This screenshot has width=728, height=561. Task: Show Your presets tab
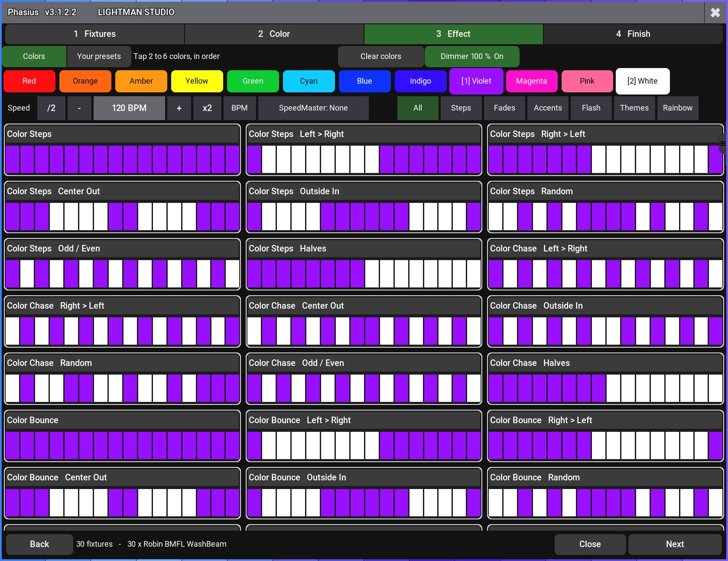[x=99, y=56]
